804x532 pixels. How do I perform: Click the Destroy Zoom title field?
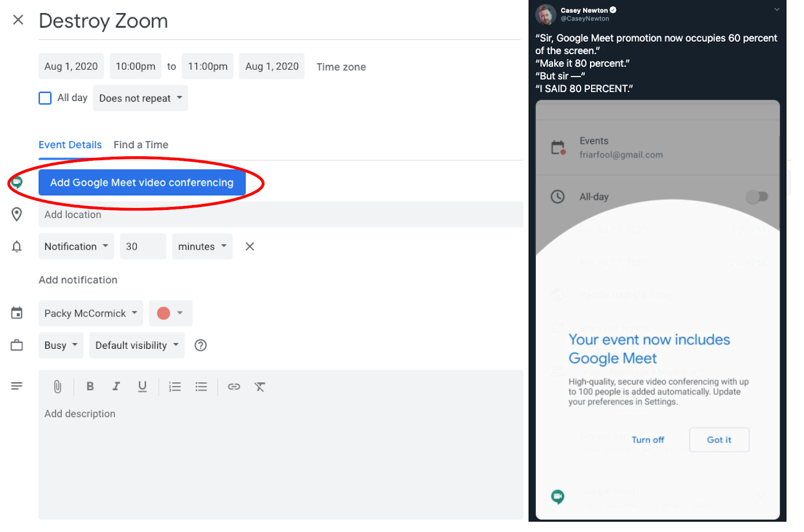point(279,21)
